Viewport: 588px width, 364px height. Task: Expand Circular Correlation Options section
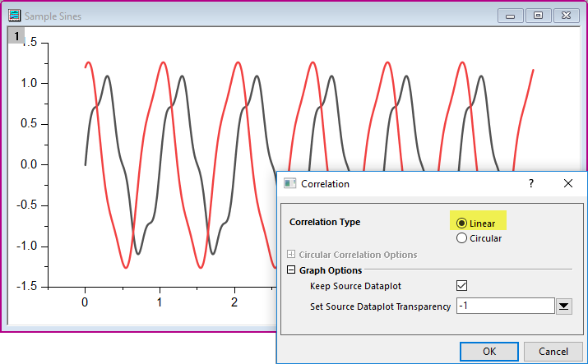pyautogui.click(x=291, y=255)
